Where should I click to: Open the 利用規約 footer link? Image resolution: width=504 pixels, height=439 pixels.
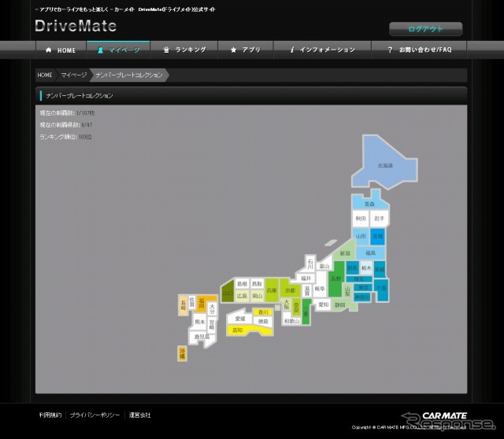(50, 415)
